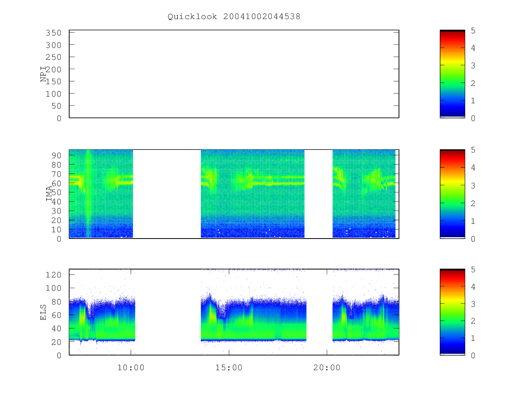Click the 5 label on NPI color bar
The height and width of the screenshot is (399, 532).
coord(473,31)
